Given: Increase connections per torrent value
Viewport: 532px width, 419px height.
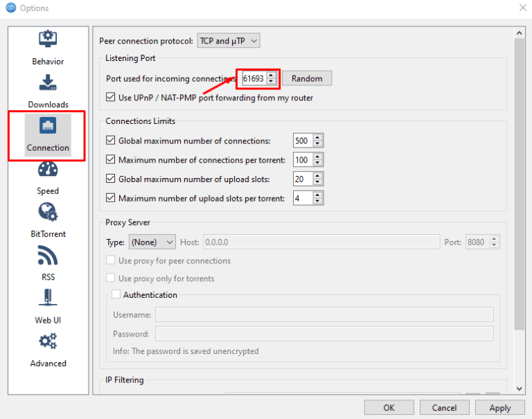Looking at the screenshot, I should pos(317,157).
